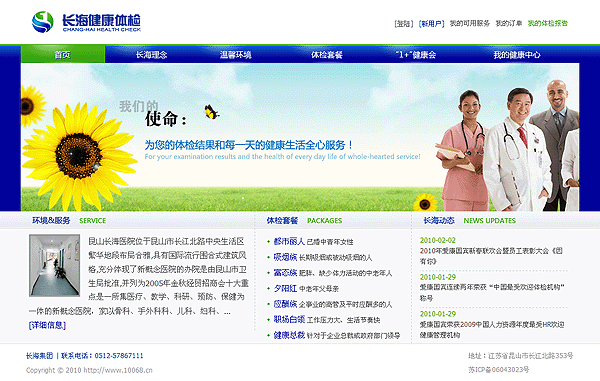Open the [详细信息] details link
Viewport: 600px width, 381px height.
click(x=47, y=325)
